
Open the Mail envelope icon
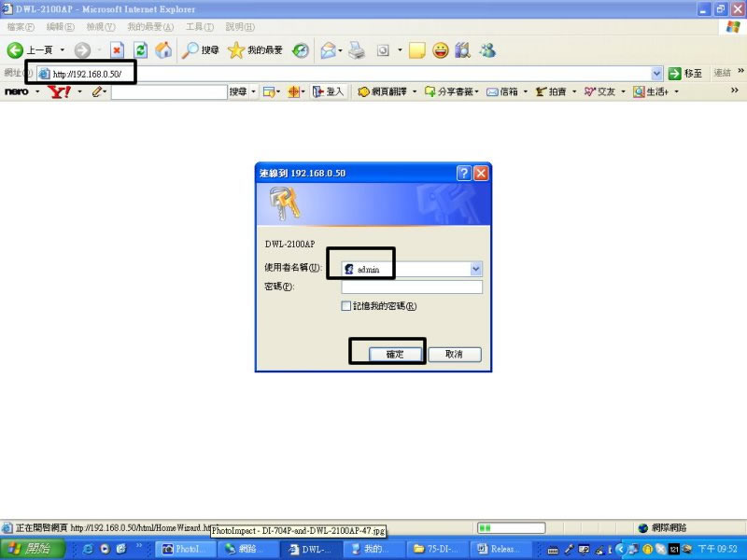[329, 50]
